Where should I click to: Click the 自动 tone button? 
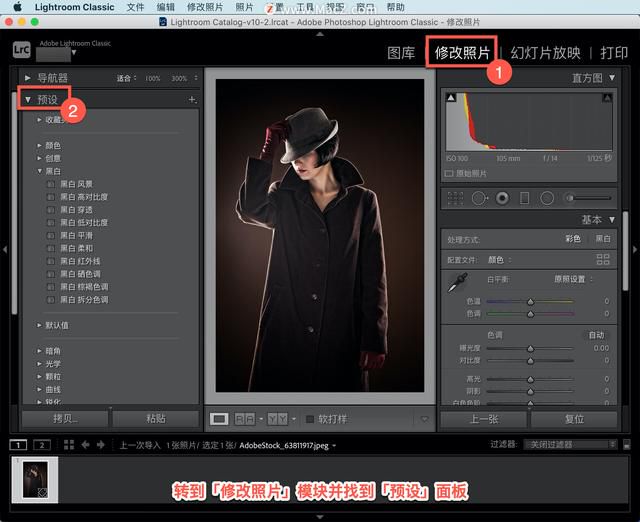(596, 335)
